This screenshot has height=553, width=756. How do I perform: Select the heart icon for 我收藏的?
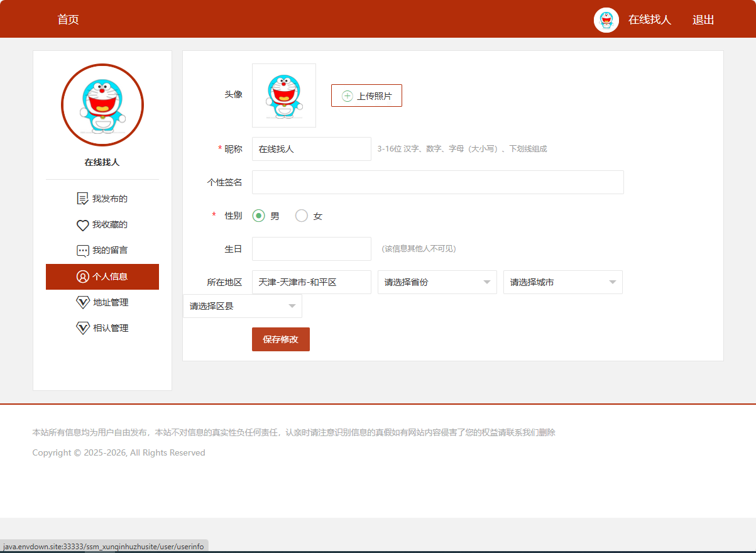coord(82,224)
